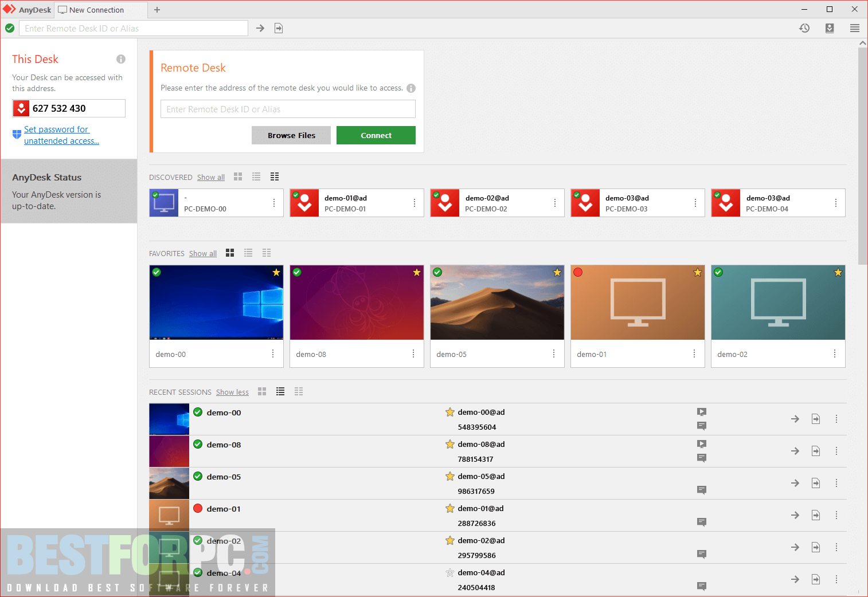Switch Recent Sessions to compact list view
The height and width of the screenshot is (597, 868).
pyautogui.click(x=299, y=391)
